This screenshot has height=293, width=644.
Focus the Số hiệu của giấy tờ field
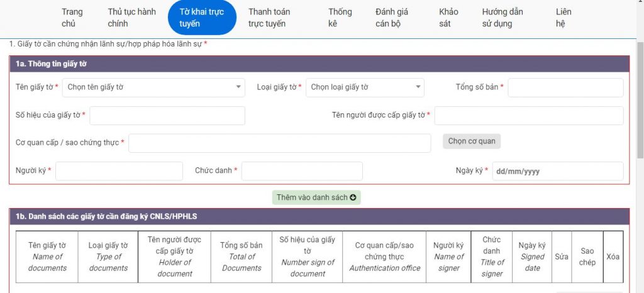(167, 116)
